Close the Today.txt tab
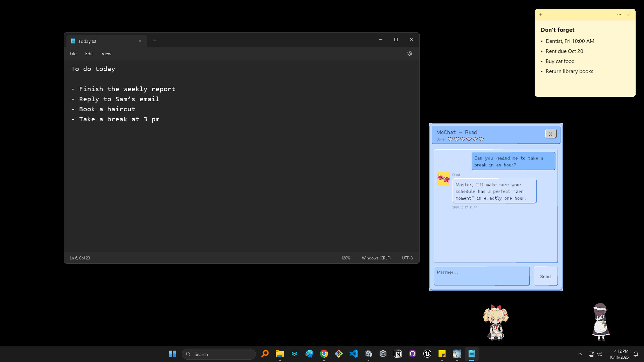644x362 pixels. coord(140,41)
